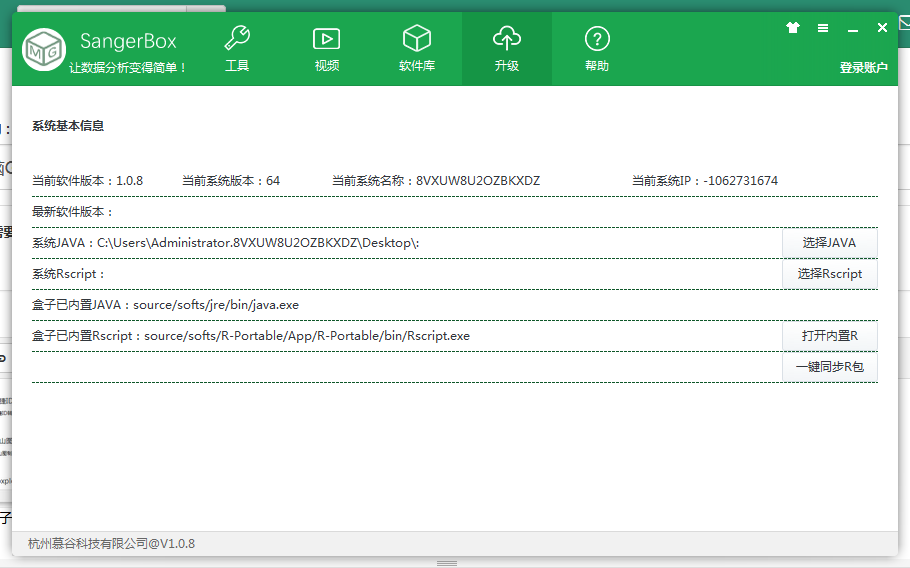The width and height of the screenshot is (910, 568).
Task: Click the 选择Rscript button
Action: (829, 274)
